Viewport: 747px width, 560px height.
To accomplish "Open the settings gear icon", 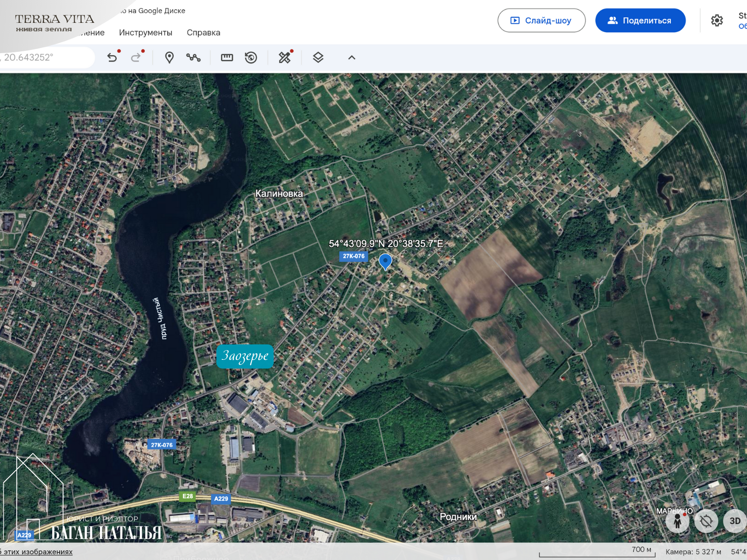I will point(717,21).
